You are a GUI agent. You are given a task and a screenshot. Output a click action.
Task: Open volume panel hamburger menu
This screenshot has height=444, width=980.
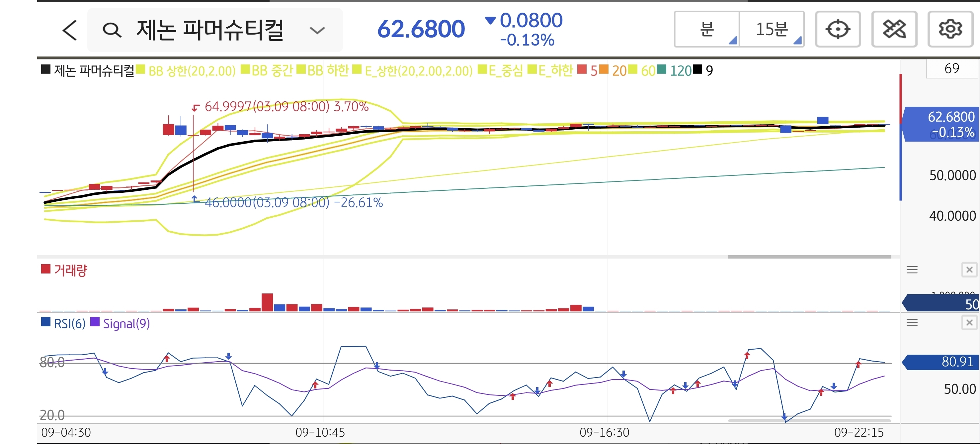[x=912, y=270]
